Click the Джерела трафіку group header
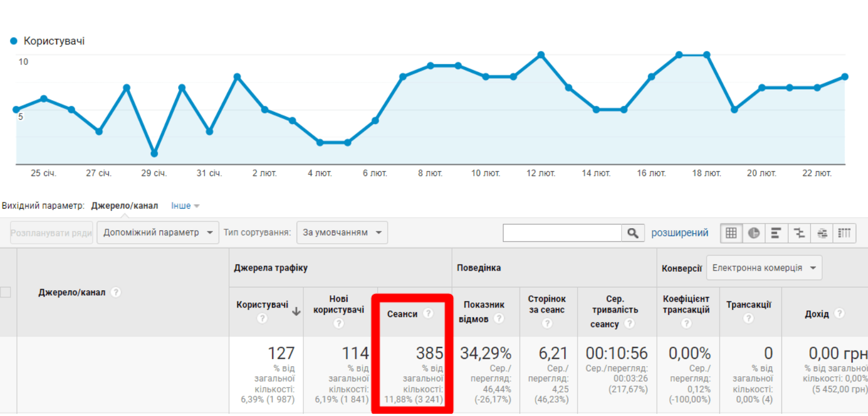868x416 pixels. point(271,268)
